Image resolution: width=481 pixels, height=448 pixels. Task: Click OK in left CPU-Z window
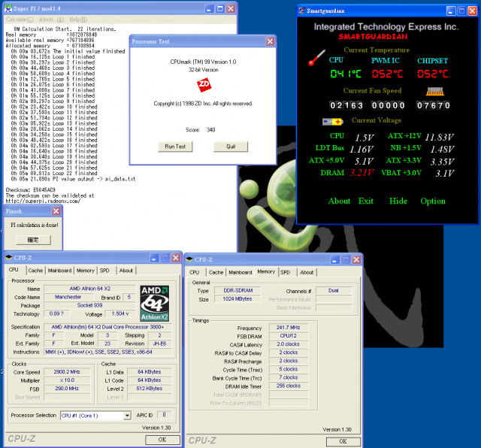click(x=162, y=440)
